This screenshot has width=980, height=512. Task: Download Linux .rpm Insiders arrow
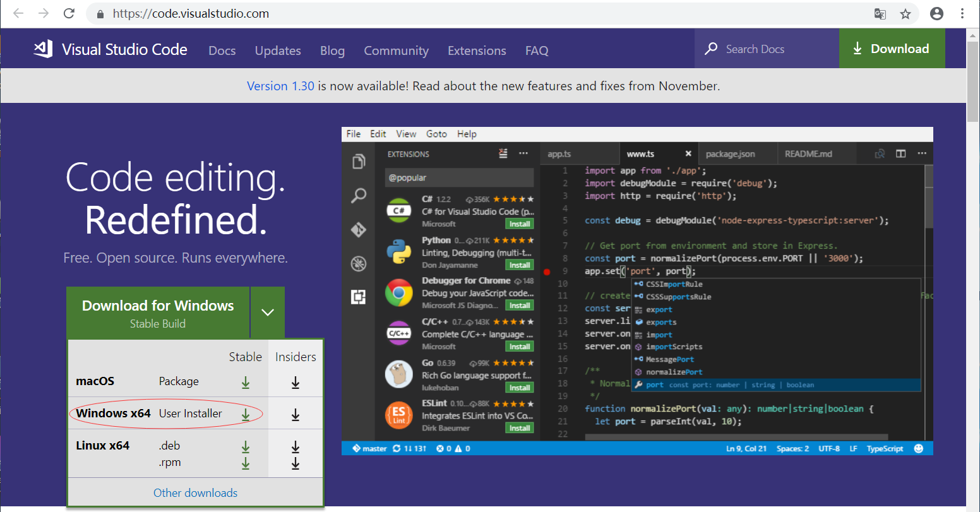point(295,463)
